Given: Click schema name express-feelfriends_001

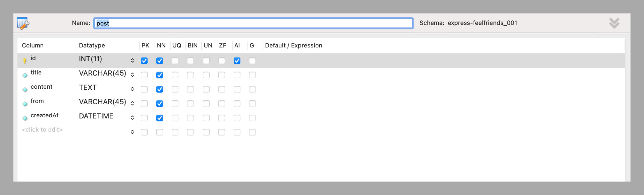Looking at the screenshot, I should click(x=482, y=23).
